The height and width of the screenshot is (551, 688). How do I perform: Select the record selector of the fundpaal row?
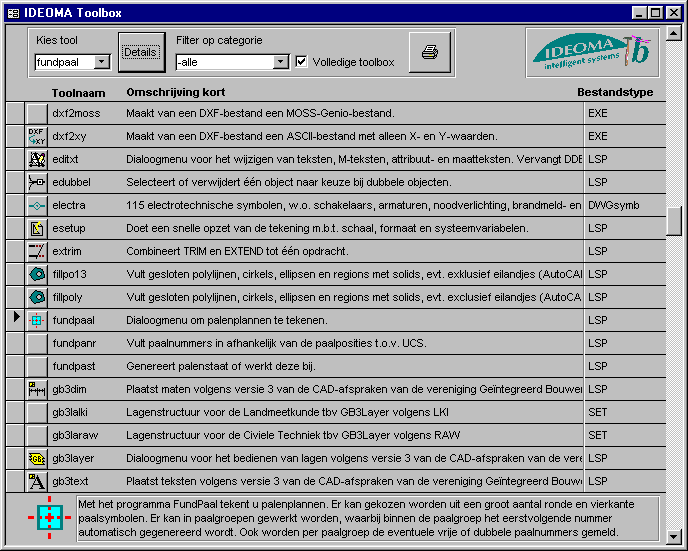click(x=15, y=320)
